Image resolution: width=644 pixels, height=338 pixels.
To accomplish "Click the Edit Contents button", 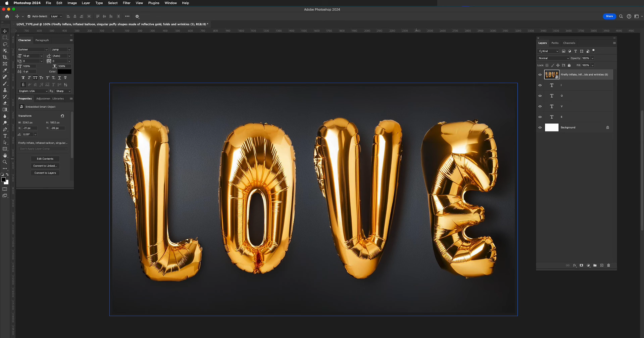I will pyautogui.click(x=45, y=159).
